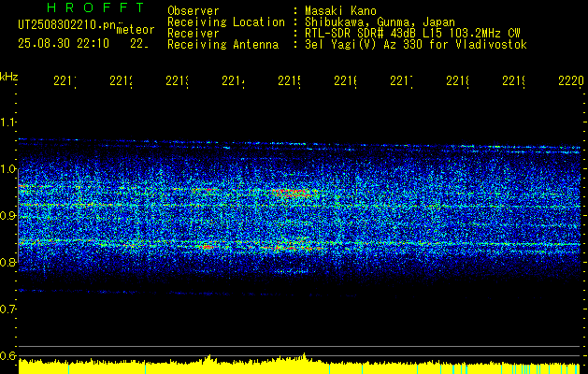Select the file name UT2508302210.pn
The width and height of the screenshot is (588, 374).
(66, 24)
